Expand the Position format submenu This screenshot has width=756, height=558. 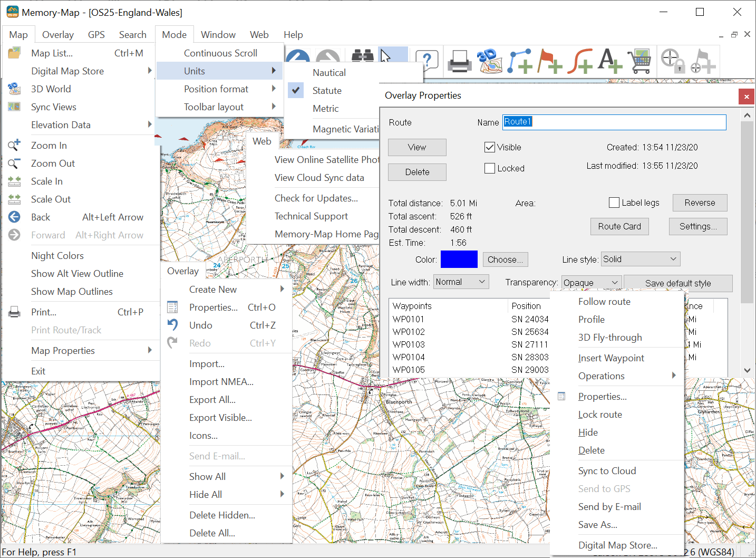tap(220, 89)
